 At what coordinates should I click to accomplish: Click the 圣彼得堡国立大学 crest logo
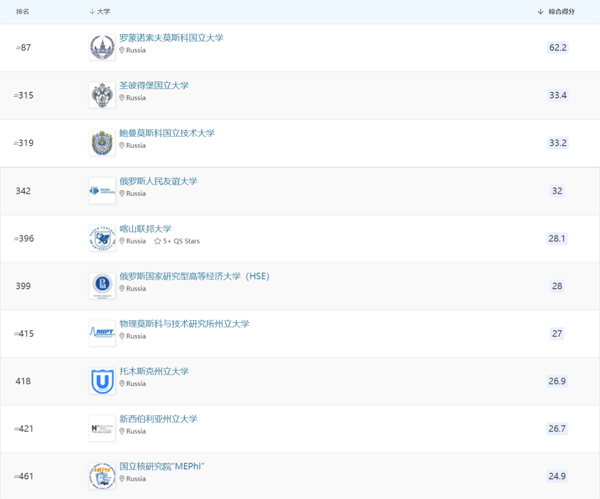102,95
